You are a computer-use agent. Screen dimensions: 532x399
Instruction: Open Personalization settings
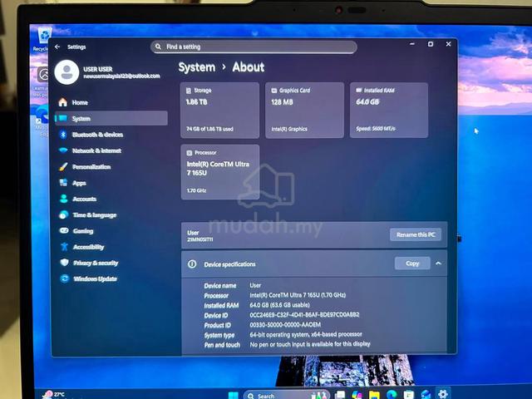point(111,167)
